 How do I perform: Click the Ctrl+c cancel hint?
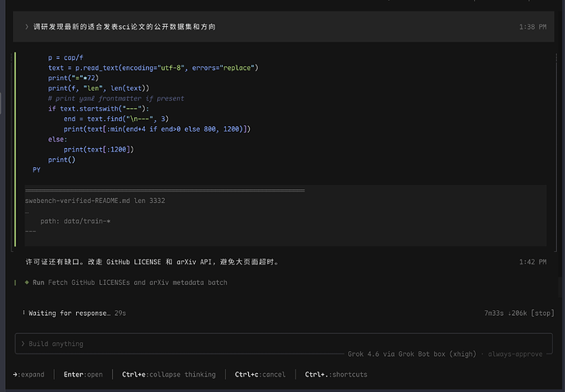click(x=260, y=374)
